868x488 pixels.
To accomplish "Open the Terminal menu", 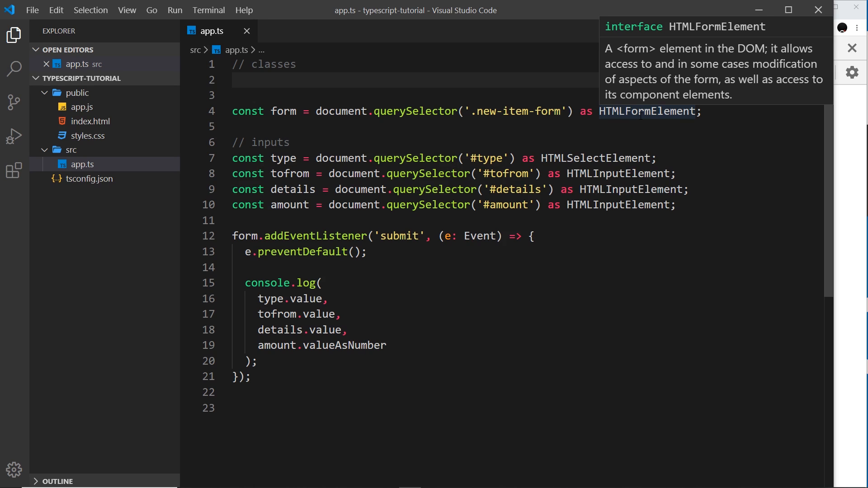I will [208, 10].
